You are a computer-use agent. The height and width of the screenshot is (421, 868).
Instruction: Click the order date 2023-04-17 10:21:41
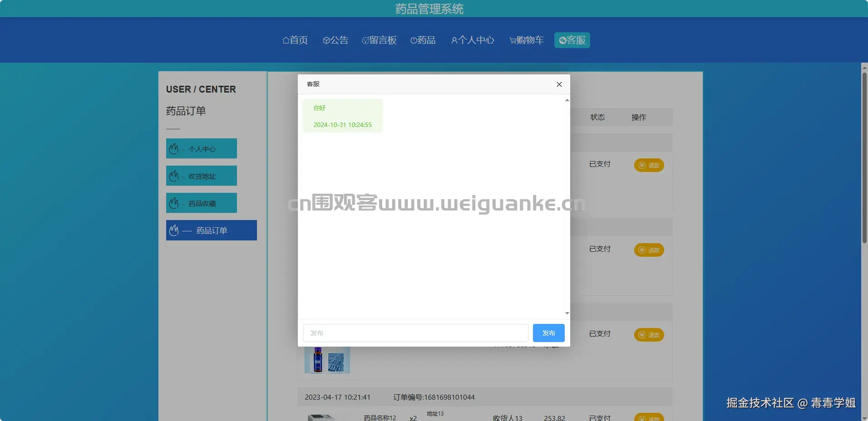(338, 397)
